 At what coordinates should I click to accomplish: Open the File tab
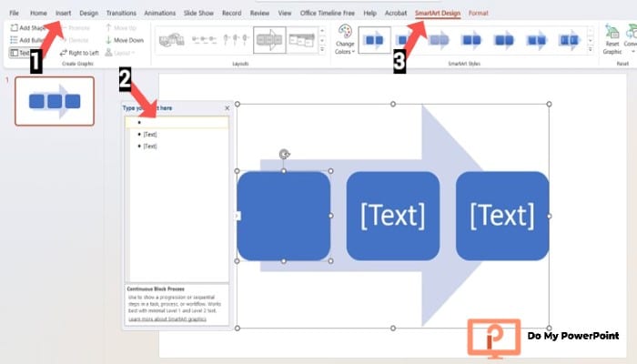click(x=15, y=13)
